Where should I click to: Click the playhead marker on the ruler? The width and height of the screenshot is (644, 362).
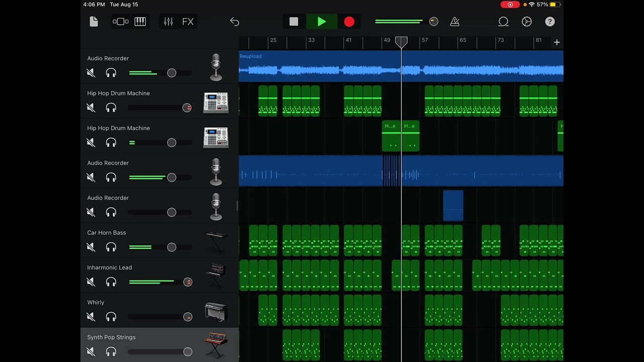[401, 42]
